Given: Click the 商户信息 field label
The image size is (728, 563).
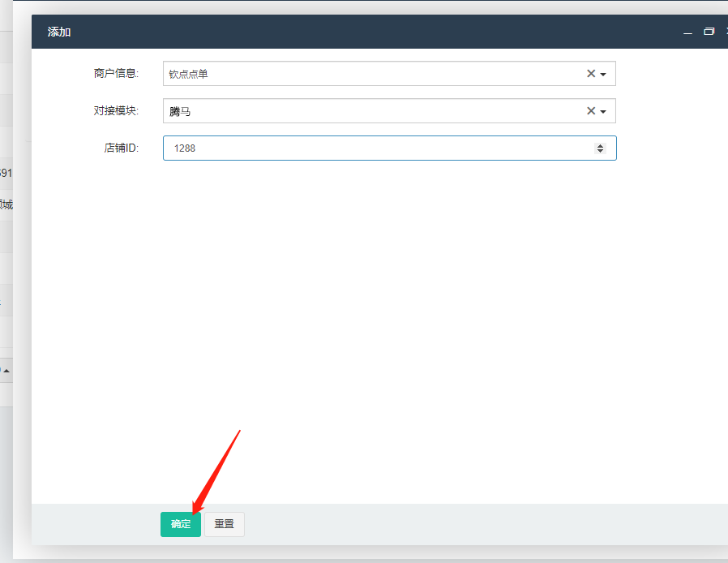Looking at the screenshot, I should pos(116,73).
